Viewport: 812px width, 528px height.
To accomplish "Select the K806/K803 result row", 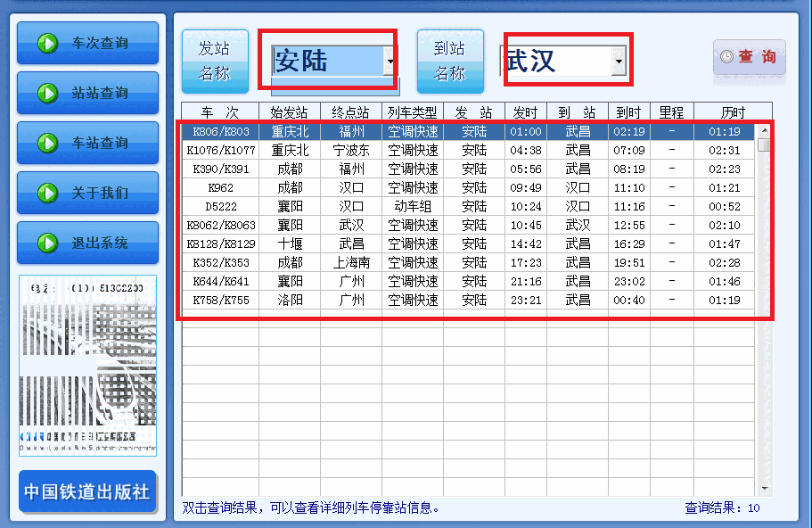I will 401,131.
